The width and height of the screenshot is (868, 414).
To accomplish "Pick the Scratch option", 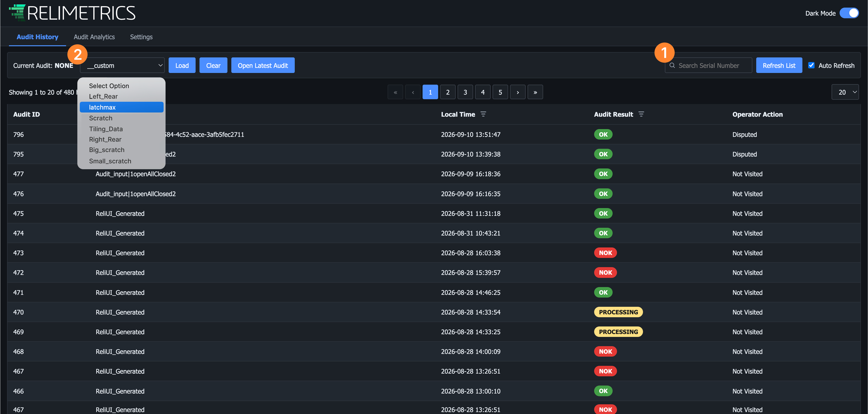I will [x=122, y=118].
